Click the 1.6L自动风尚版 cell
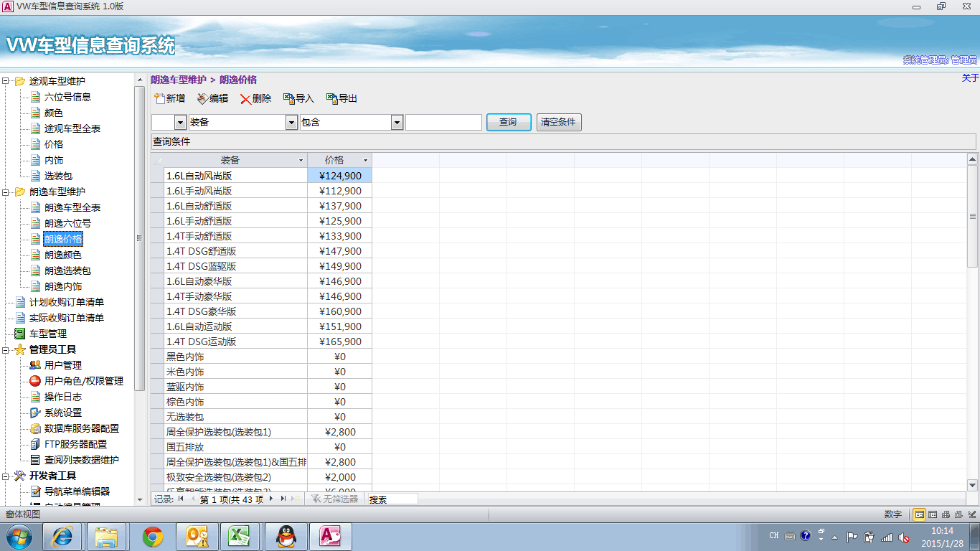980x551 pixels. pyautogui.click(x=235, y=176)
